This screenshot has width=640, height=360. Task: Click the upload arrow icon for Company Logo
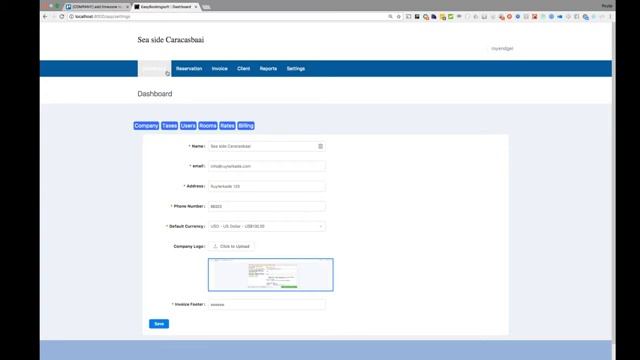(215, 246)
